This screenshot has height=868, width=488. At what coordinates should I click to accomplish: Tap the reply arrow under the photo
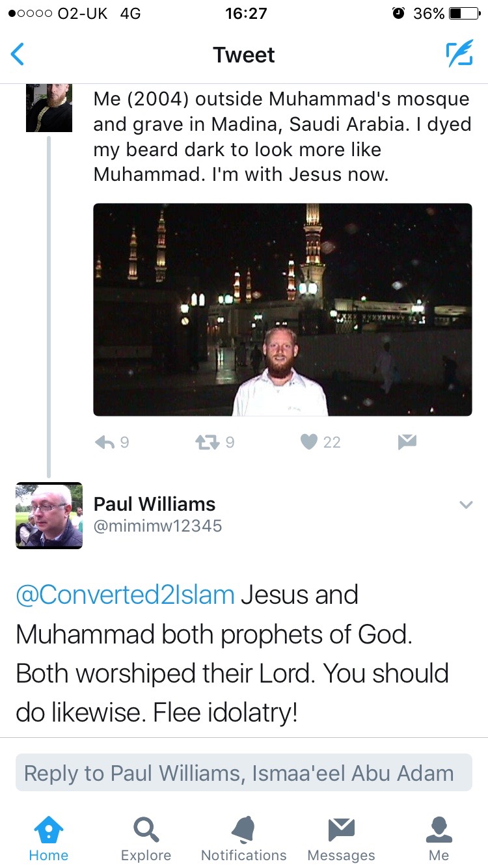[x=105, y=442]
